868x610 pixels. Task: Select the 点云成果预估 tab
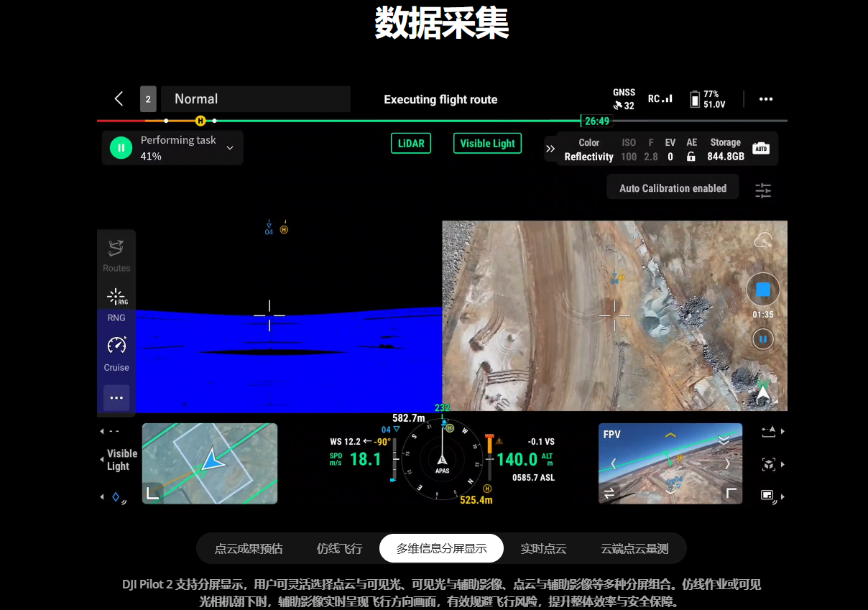pos(249,549)
